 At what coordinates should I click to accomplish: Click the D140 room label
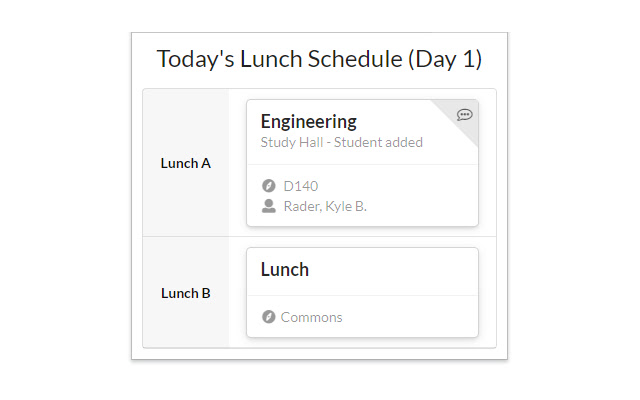pyautogui.click(x=301, y=186)
